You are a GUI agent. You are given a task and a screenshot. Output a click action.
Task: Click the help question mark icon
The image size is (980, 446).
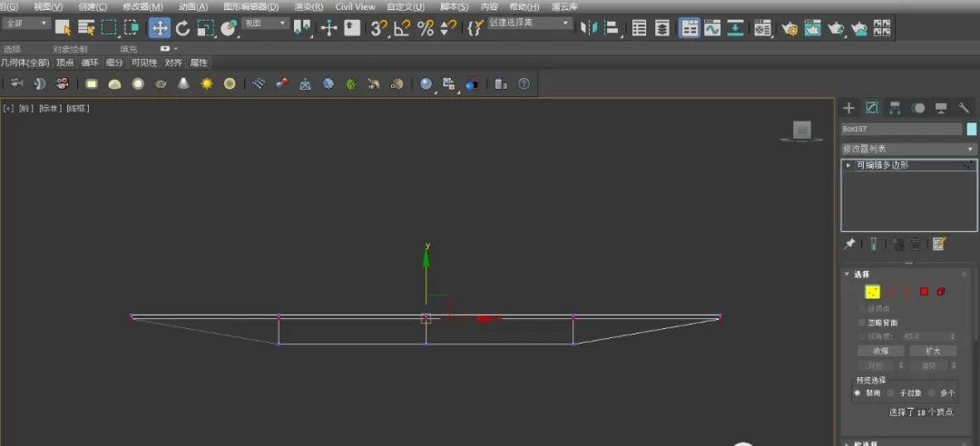pos(524,83)
